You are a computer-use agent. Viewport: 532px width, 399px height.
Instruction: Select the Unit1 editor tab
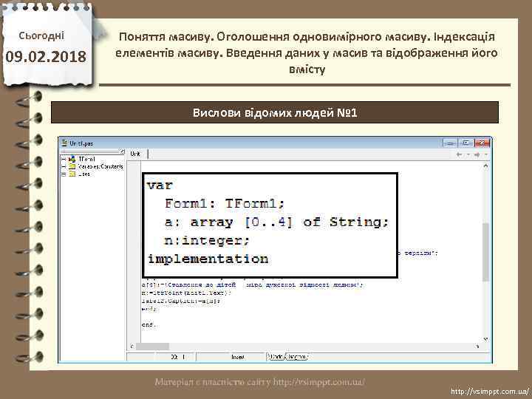coord(137,154)
